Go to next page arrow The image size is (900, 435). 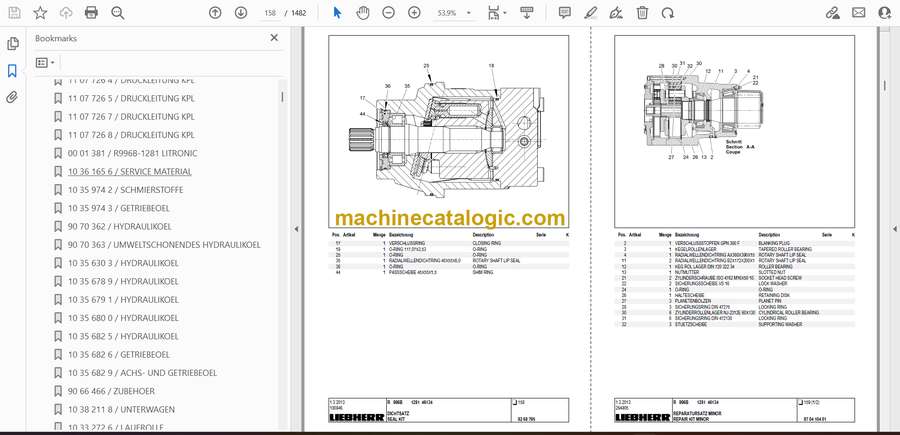pyautogui.click(x=240, y=13)
